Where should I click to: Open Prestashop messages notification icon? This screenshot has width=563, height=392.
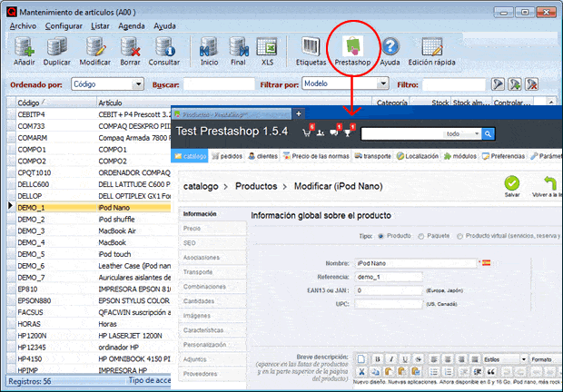click(334, 132)
